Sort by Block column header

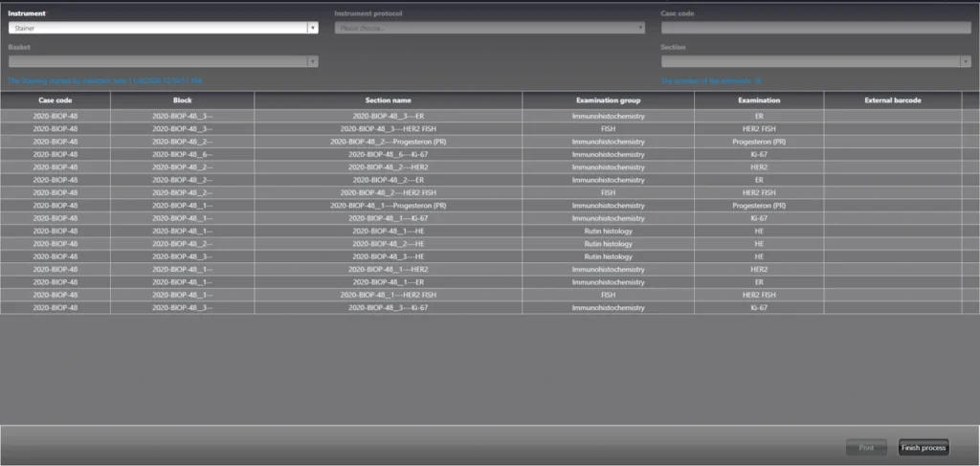click(x=182, y=100)
